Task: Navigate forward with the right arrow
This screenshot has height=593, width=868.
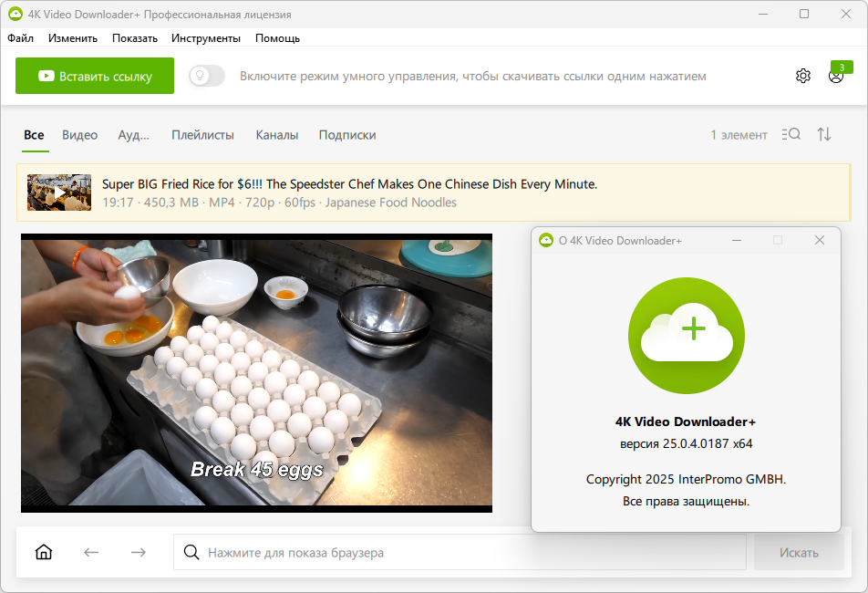Action: pos(139,552)
